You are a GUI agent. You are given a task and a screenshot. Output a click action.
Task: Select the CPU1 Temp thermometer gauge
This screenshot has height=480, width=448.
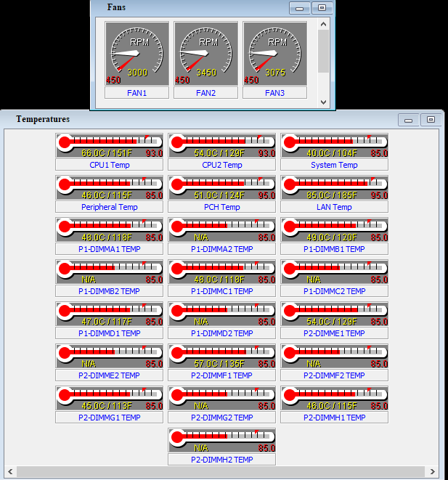[109, 145]
